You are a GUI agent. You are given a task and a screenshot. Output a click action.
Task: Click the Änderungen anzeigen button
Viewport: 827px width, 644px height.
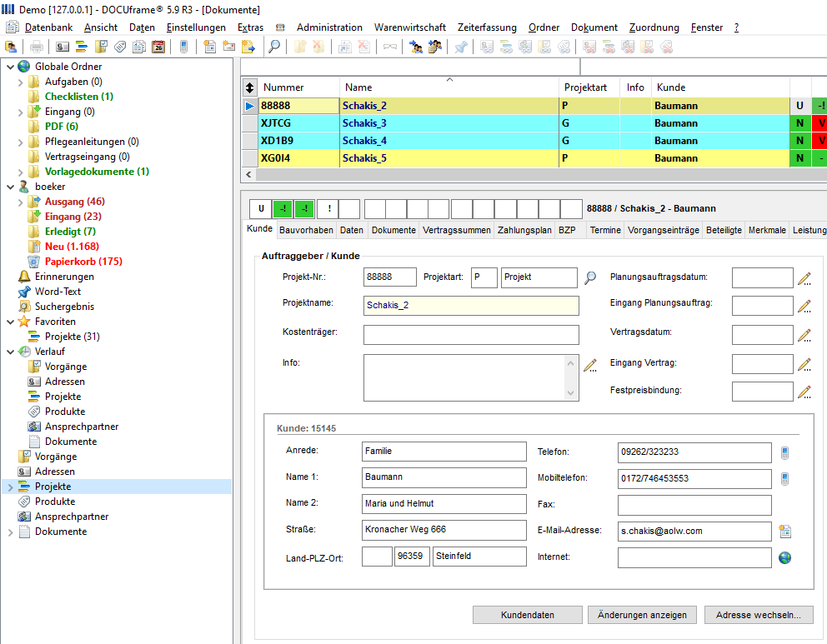pyautogui.click(x=642, y=615)
